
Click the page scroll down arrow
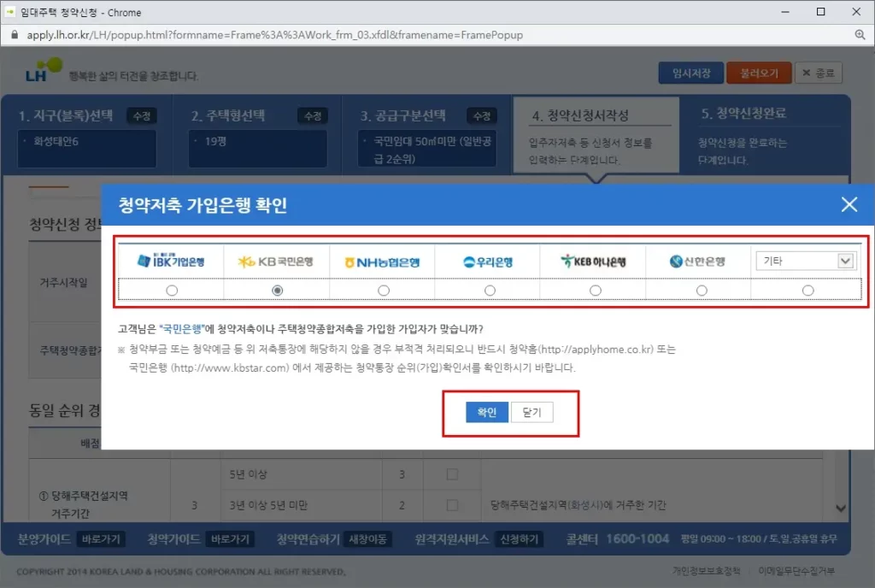point(841,509)
